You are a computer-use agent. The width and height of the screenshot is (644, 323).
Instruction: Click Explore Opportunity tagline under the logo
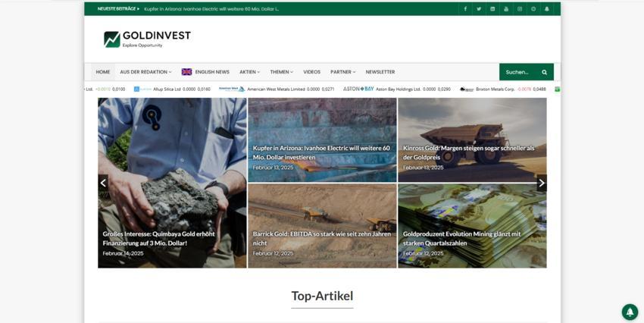click(142, 45)
